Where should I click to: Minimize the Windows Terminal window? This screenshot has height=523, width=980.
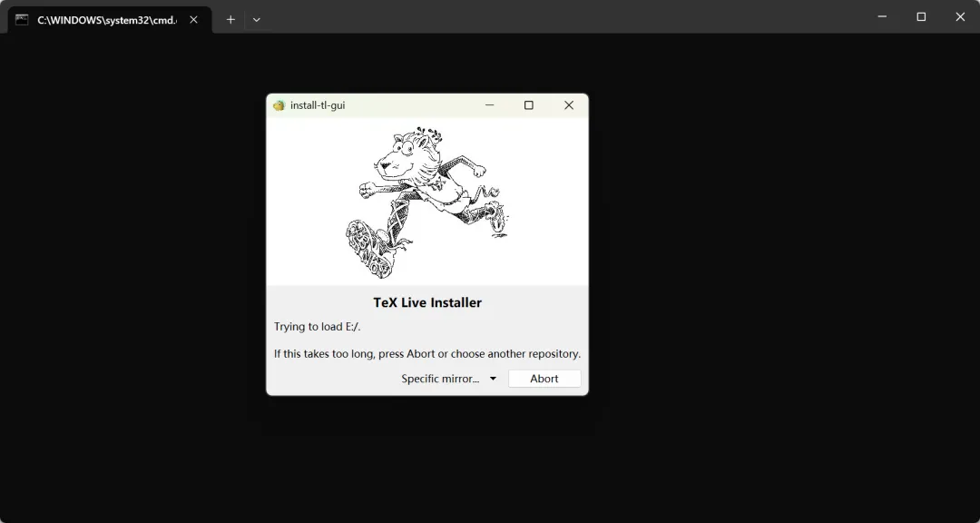pyautogui.click(x=882, y=17)
